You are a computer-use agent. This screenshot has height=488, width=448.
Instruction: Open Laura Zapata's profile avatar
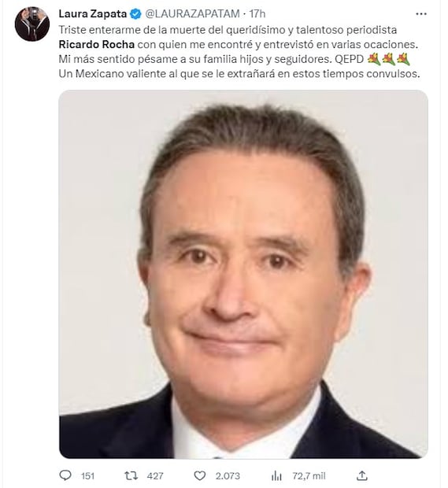[32, 24]
